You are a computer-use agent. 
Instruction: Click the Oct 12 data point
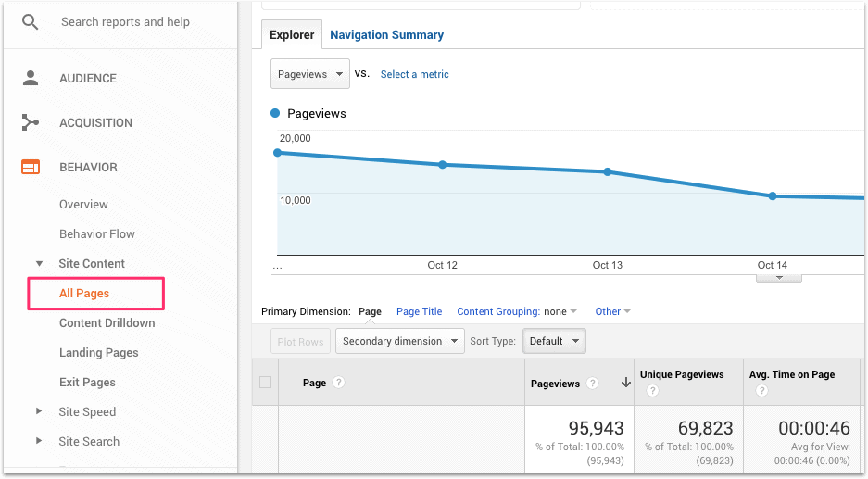442,165
